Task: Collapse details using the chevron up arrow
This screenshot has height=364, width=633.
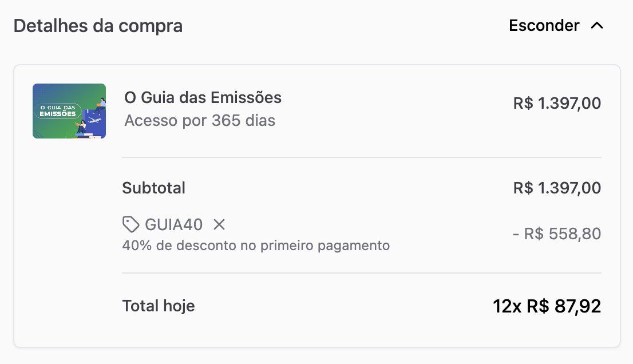Action: [x=597, y=26]
